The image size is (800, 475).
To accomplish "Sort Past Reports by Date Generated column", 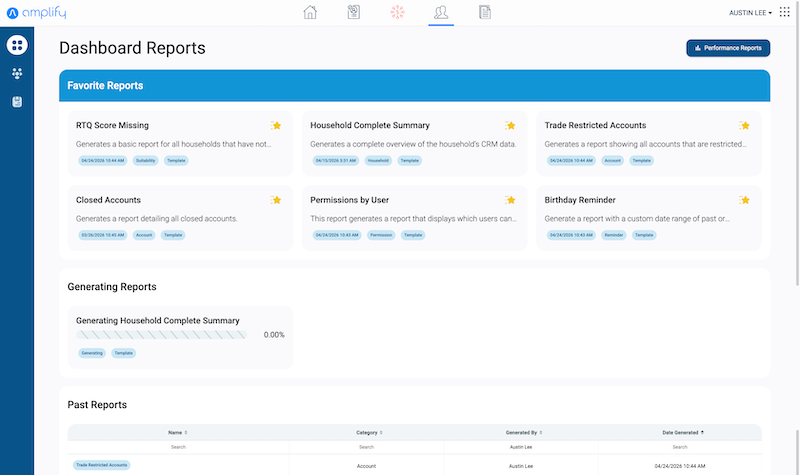I will coord(683,433).
